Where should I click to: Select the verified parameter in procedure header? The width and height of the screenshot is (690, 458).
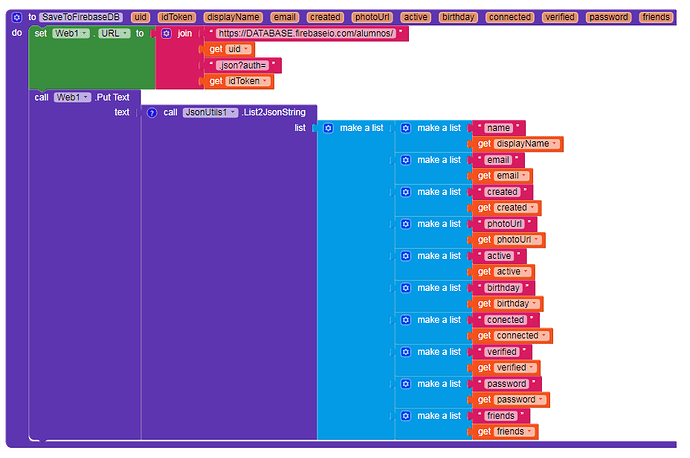coord(560,17)
